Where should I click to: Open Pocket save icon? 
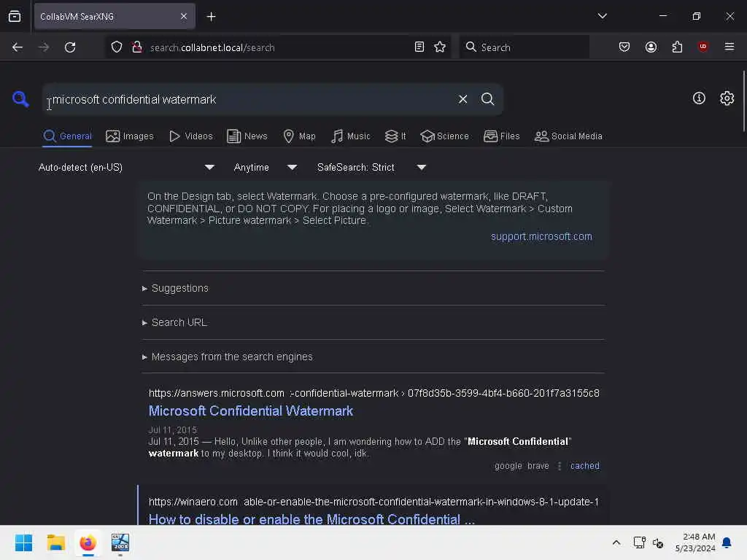click(624, 47)
